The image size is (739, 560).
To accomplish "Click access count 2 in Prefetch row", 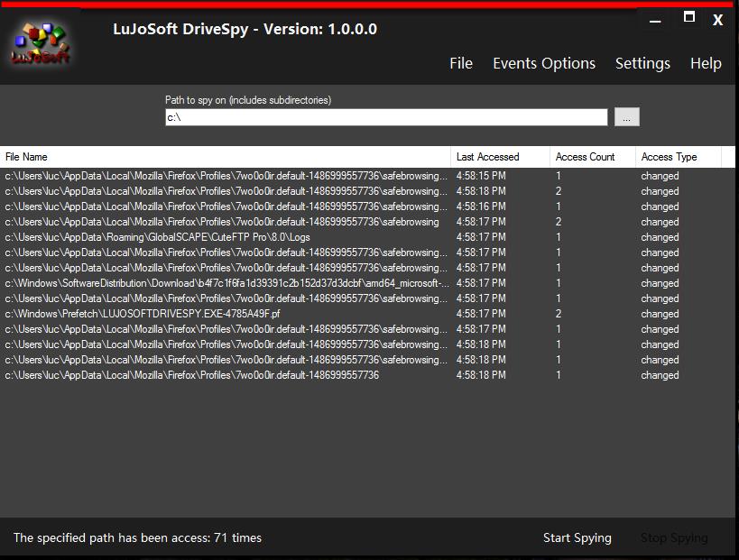I will [559, 314].
